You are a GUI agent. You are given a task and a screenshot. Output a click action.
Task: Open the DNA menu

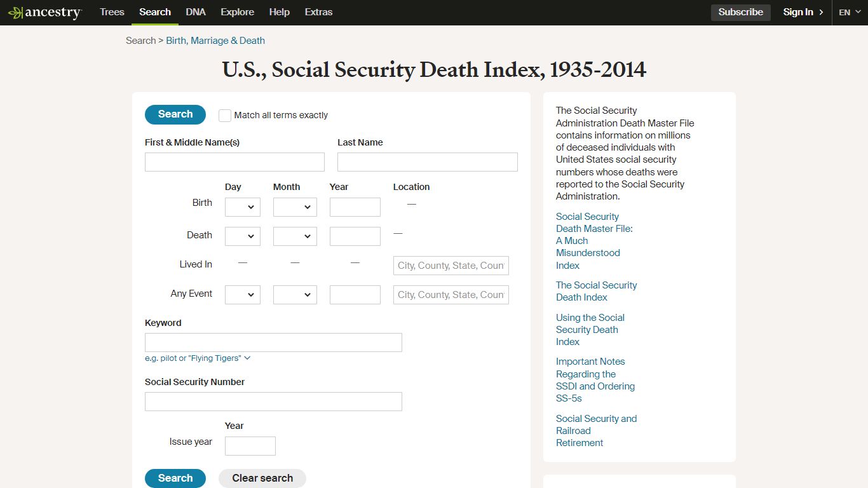(196, 12)
